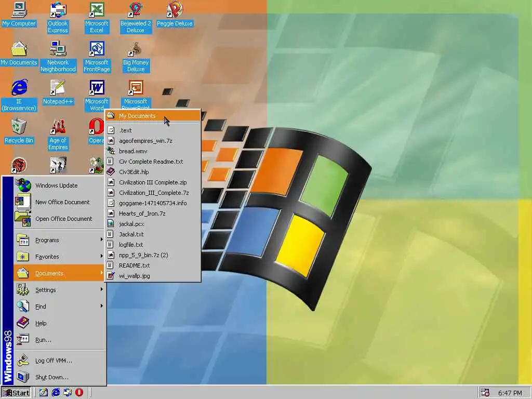Viewport: 532px width, 399px height.
Task: Open Help from the Start menu
Action: (x=59, y=323)
